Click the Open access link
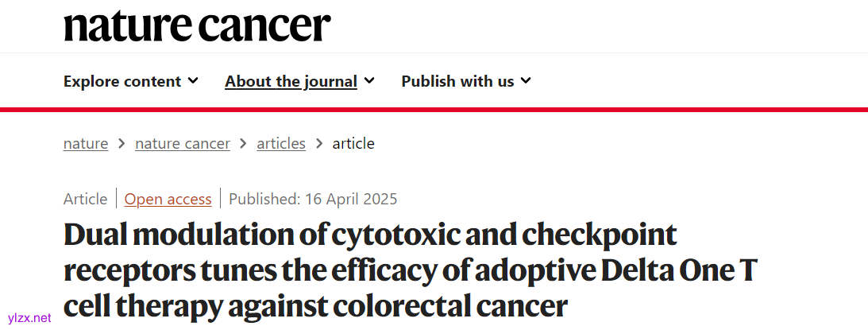The width and height of the screenshot is (868, 330). click(168, 199)
